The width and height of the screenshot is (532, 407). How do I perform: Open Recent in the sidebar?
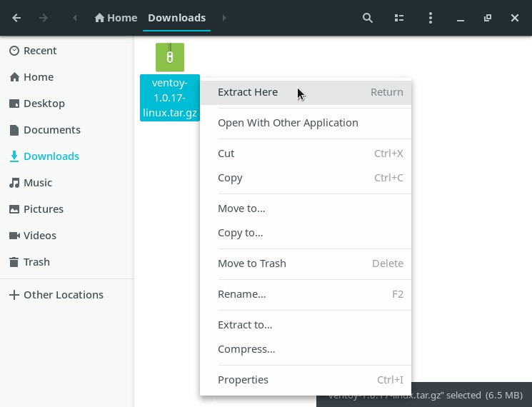click(x=67, y=51)
